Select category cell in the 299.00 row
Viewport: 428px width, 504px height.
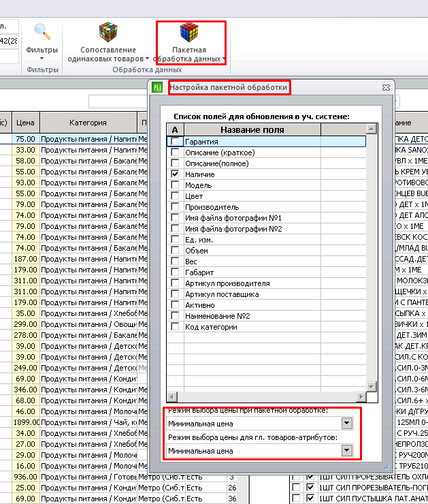[x=88, y=324]
